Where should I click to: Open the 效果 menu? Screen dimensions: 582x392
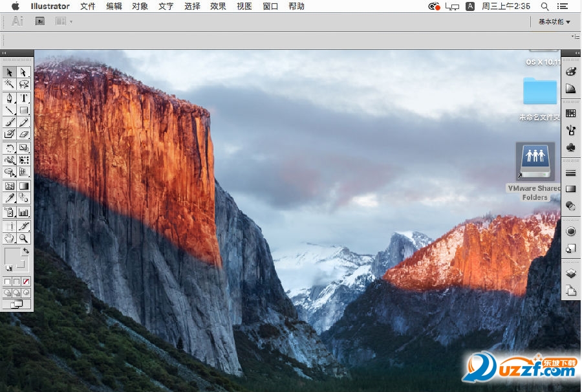218,6
